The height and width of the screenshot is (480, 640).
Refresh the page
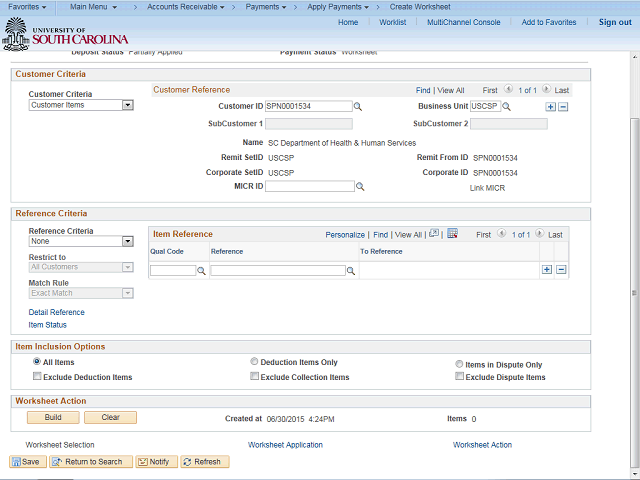pyautogui.click(x=205, y=462)
